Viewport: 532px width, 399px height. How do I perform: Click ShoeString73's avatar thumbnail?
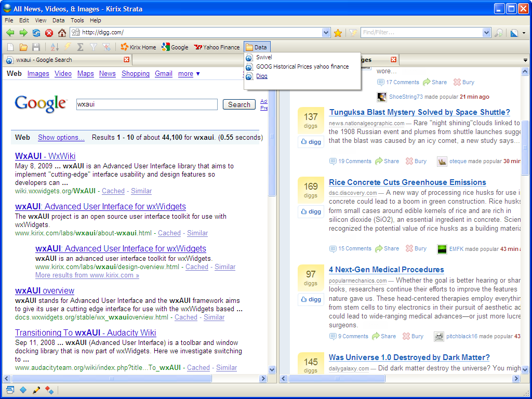(x=382, y=97)
